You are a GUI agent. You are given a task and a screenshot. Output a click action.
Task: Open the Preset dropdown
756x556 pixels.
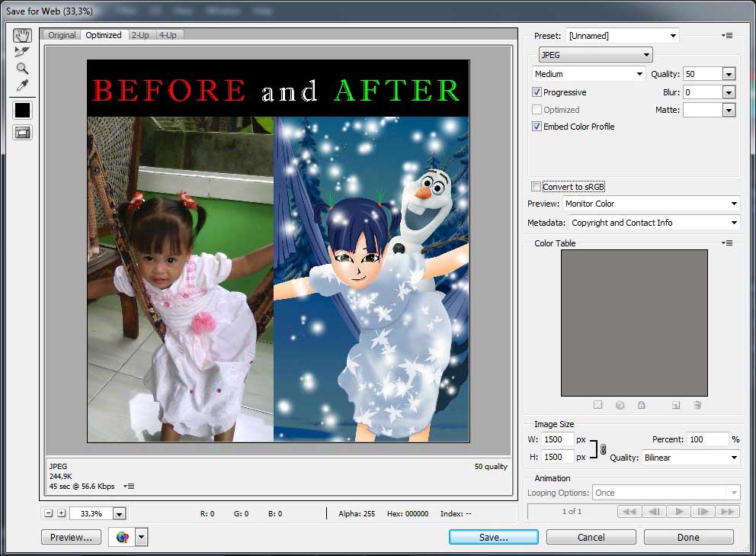tap(623, 36)
